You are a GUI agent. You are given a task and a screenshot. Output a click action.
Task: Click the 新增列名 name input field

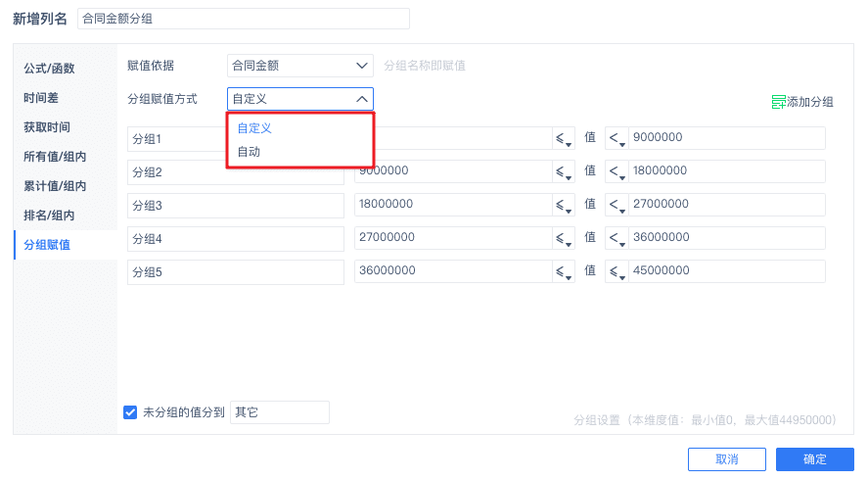pyautogui.click(x=243, y=19)
